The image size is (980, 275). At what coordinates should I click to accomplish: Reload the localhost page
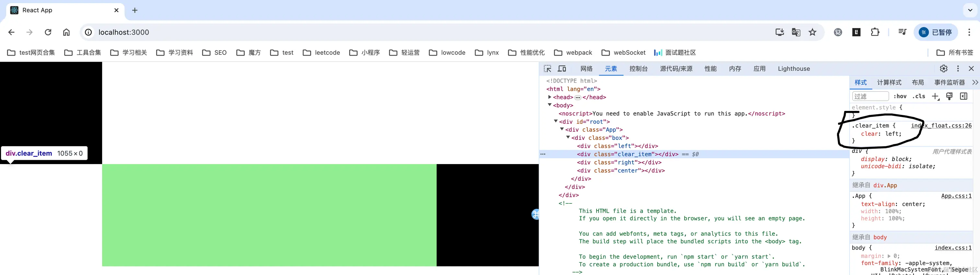coord(48,32)
